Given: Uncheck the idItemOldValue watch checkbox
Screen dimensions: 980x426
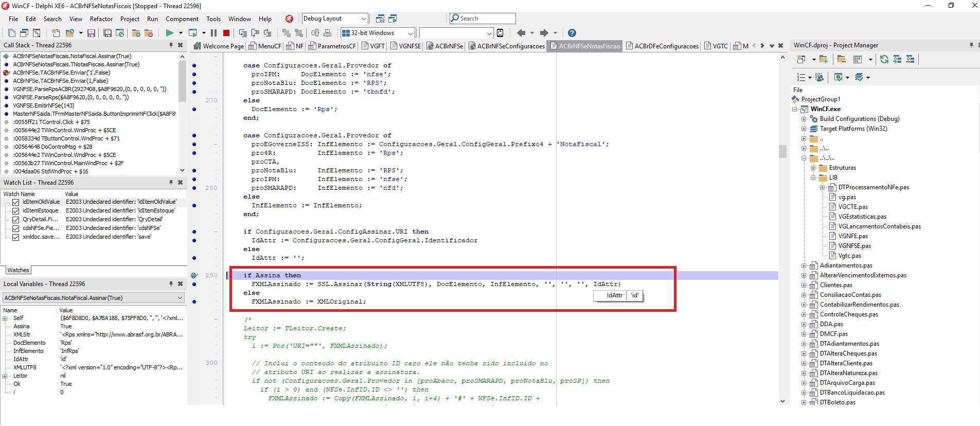Looking at the screenshot, I should pyautogui.click(x=16, y=202).
